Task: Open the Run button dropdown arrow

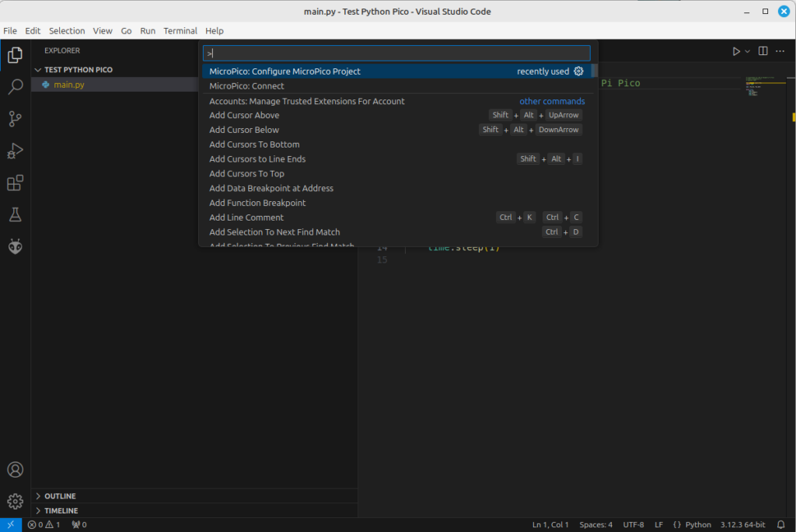Action: pyautogui.click(x=747, y=51)
